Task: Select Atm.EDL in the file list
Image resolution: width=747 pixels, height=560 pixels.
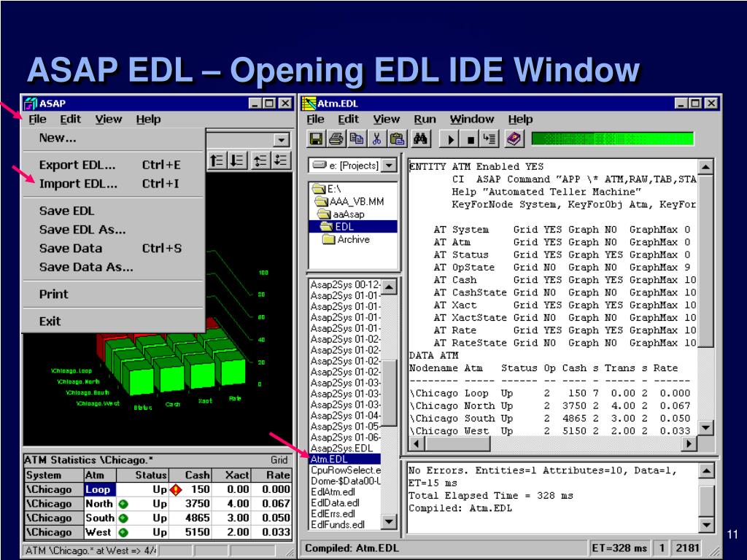Action: coord(345,459)
